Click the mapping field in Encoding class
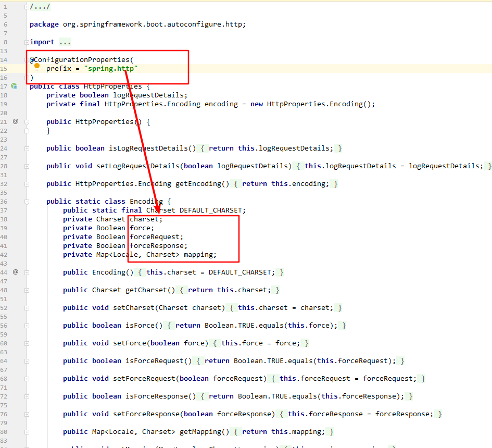The image size is (492, 448). (199, 254)
